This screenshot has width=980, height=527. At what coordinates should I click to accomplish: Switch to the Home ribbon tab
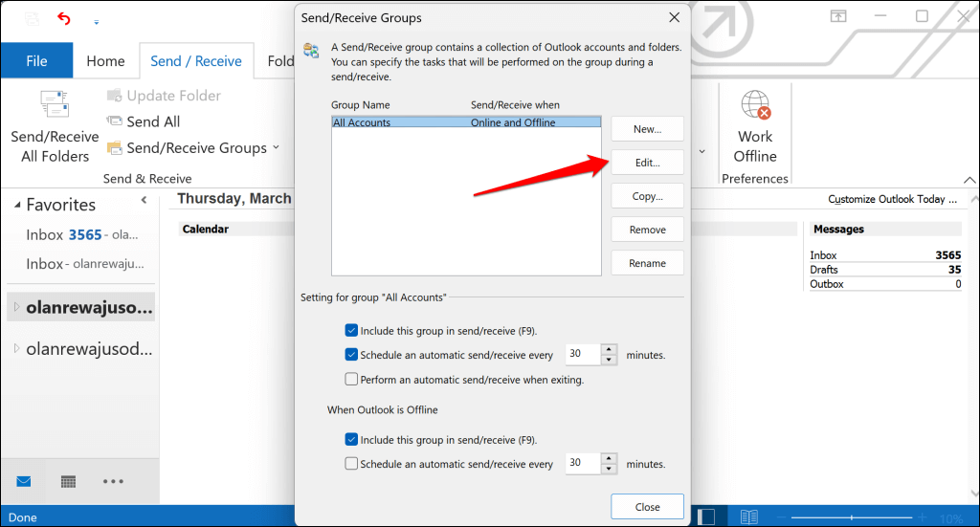click(x=105, y=60)
